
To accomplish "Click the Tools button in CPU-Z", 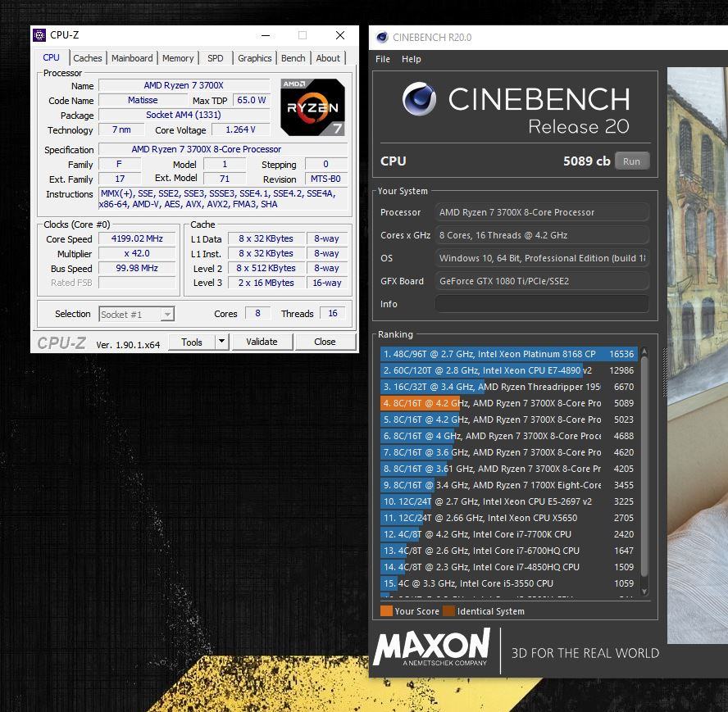I will pos(192,342).
